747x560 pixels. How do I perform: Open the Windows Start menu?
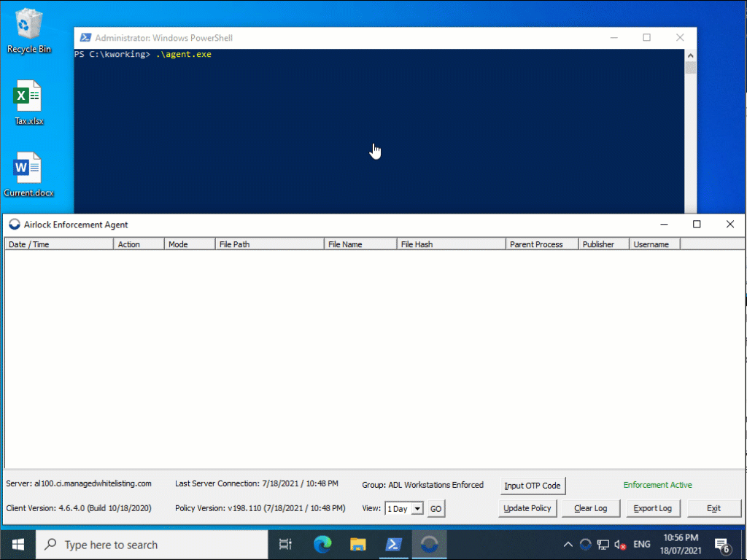click(18, 544)
